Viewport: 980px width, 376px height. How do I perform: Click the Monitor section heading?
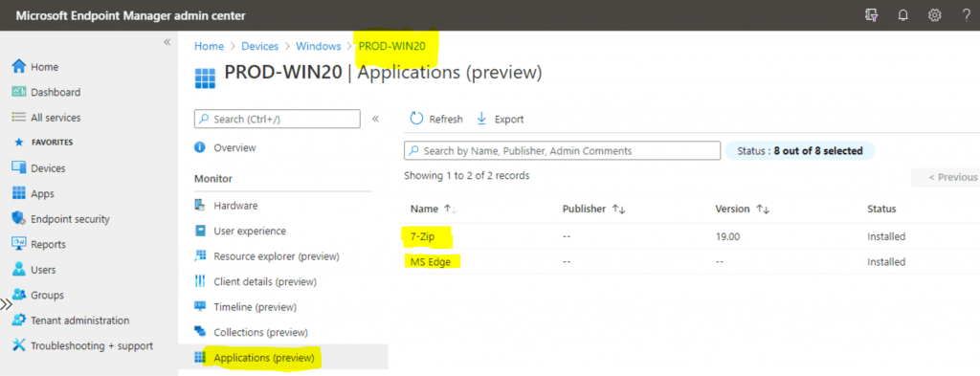(213, 179)
